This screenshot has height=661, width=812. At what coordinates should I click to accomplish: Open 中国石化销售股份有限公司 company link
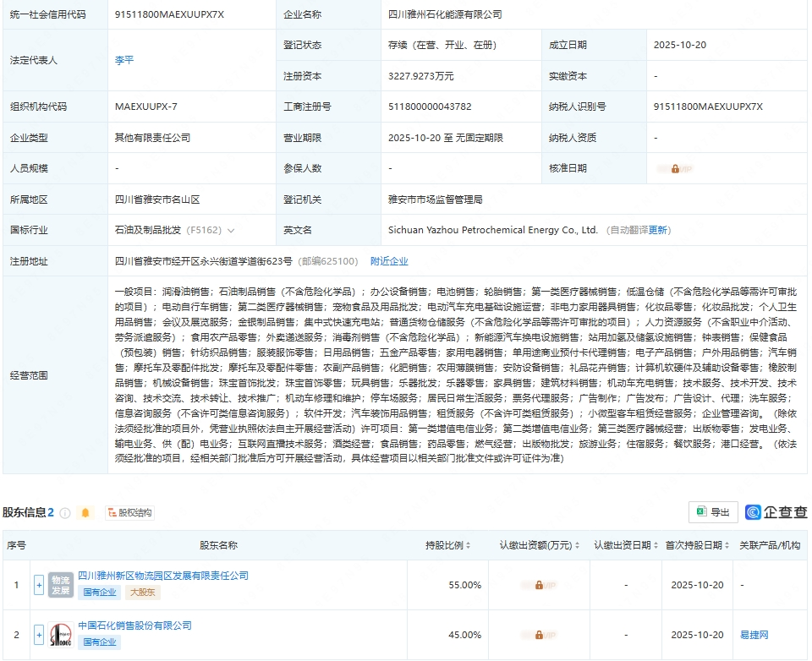pyautogui.click(x=135, y=626)
